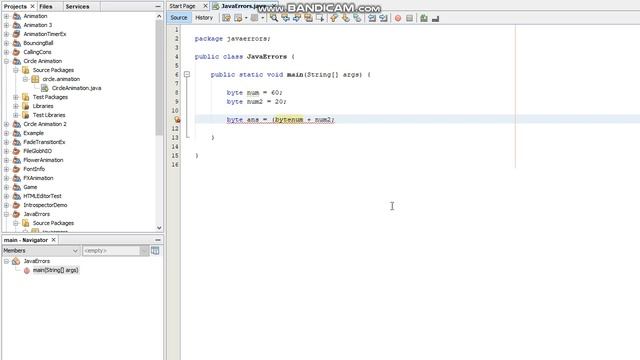Click the Uncomment icon in editor toolbar
The height and width of the screenshot is (360, 640).
tap(424, 18)
